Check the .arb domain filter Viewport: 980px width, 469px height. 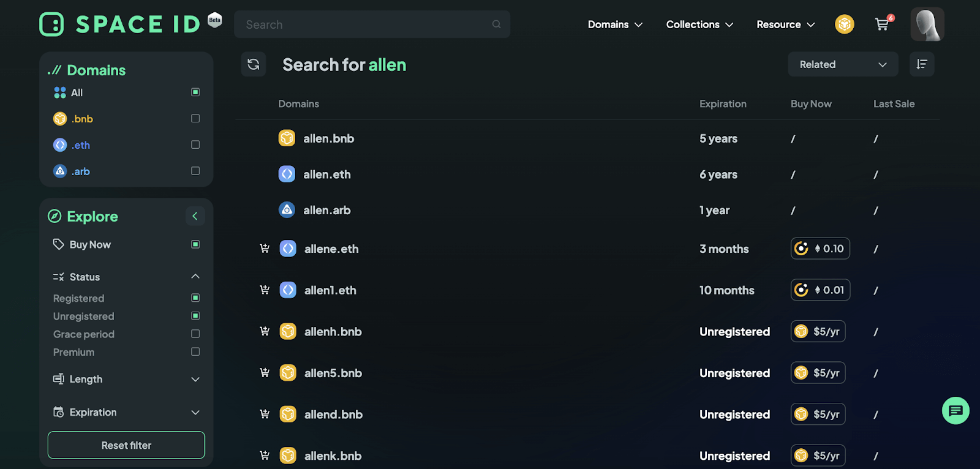click(195, 171)
